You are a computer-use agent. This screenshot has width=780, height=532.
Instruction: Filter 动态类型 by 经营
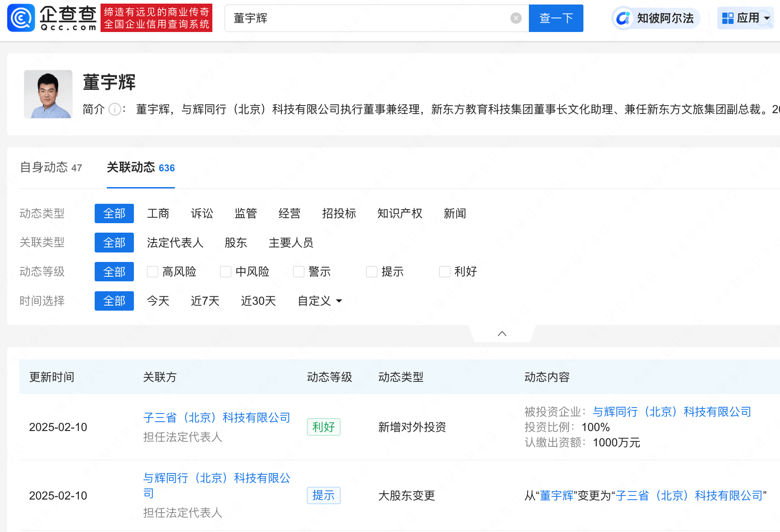tap(289, 214)
